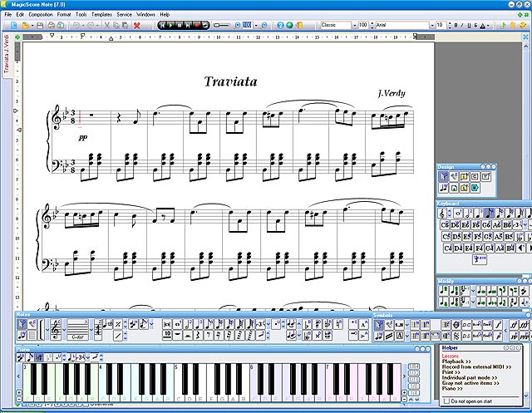Expand the undo history dropdown arrow
Image resolution: width=532 pixels, height=413 pixels.
(83, 26)
